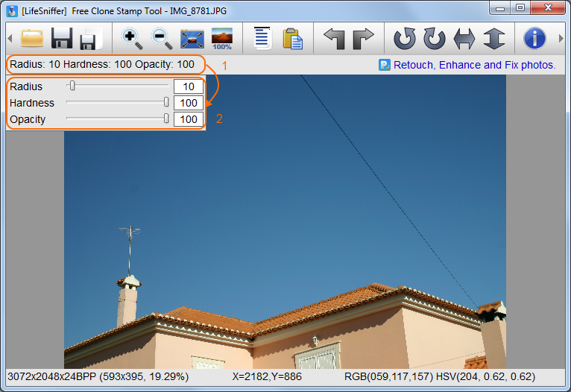Screen dimensions: 571x392
Task: Fit the image to the window
Action: pos(192,39)
